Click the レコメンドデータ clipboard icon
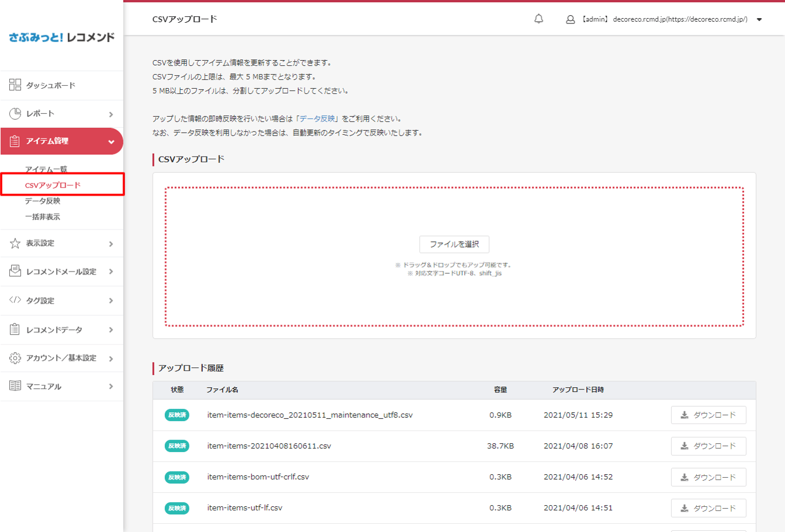The image size is (785, 532). coord(15,329)
